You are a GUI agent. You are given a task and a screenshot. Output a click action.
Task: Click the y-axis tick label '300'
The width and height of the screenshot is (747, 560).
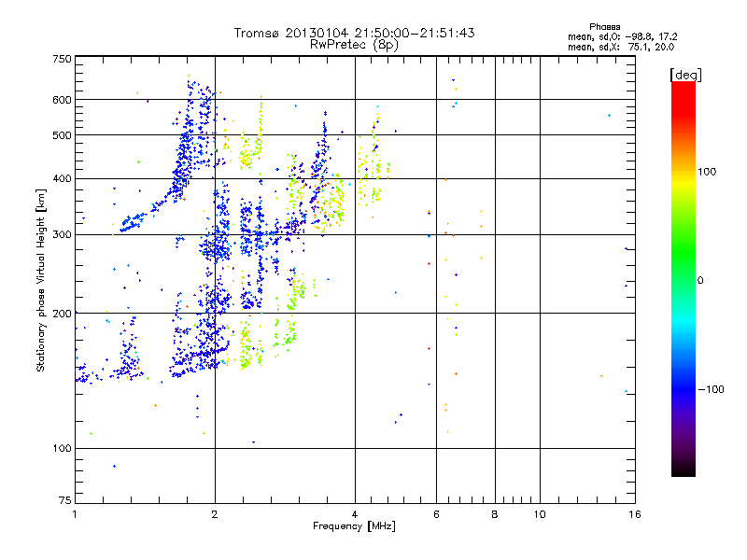tap(62, 235)
